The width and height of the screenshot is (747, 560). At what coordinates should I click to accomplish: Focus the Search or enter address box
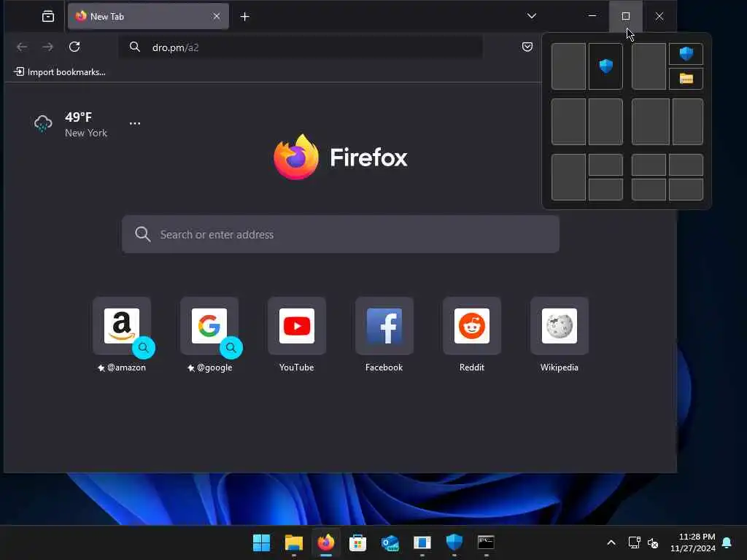point(341,234)
